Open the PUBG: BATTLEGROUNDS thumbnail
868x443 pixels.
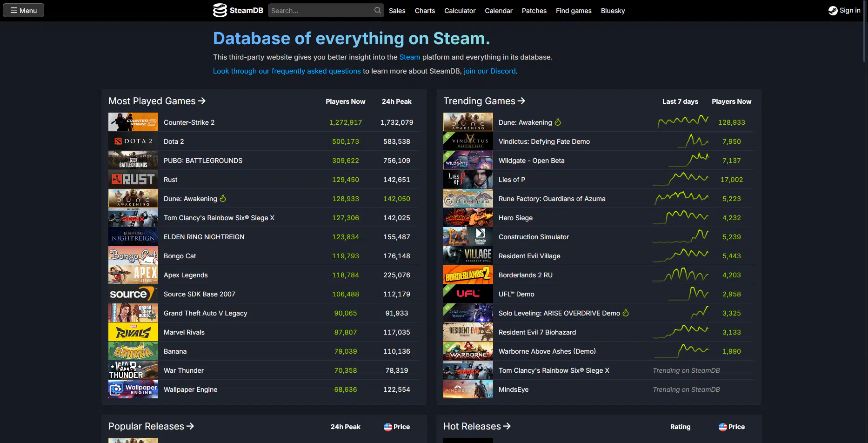[133, 160]
